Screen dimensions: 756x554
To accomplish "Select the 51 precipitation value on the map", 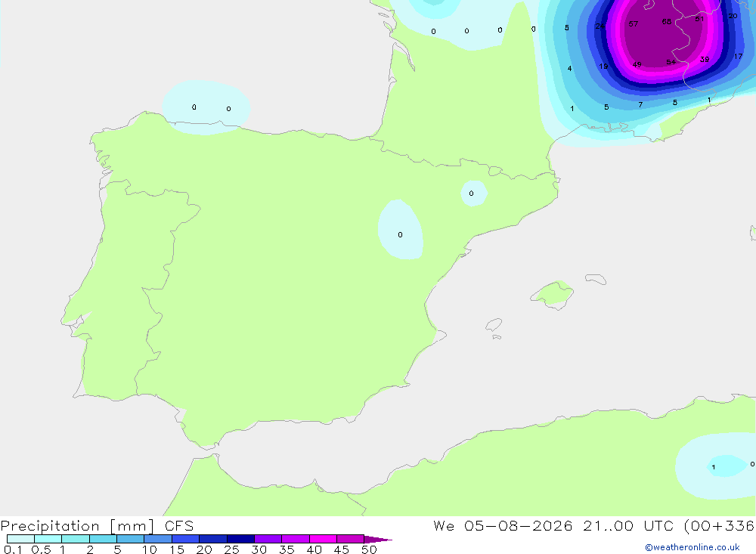I will coord(699,20).
